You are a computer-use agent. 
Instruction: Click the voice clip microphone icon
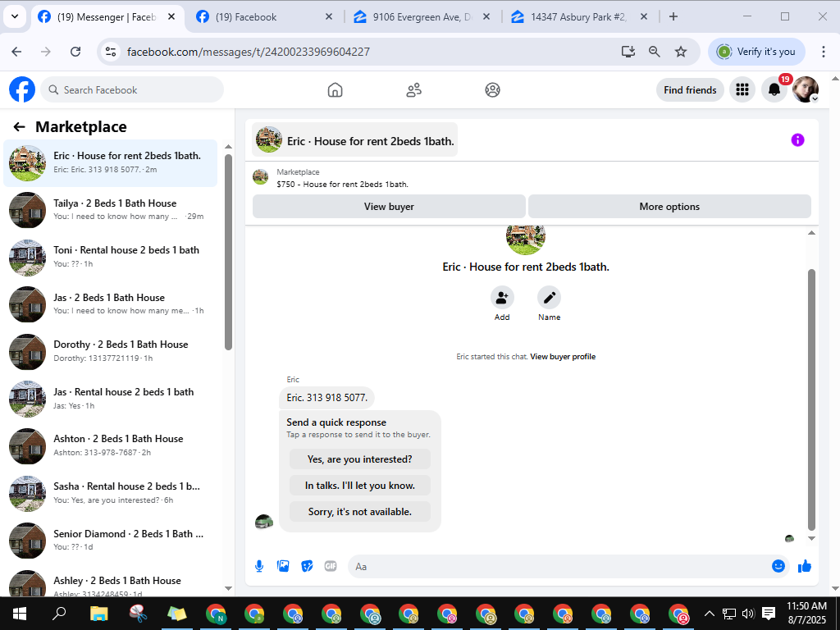[259, 566]
